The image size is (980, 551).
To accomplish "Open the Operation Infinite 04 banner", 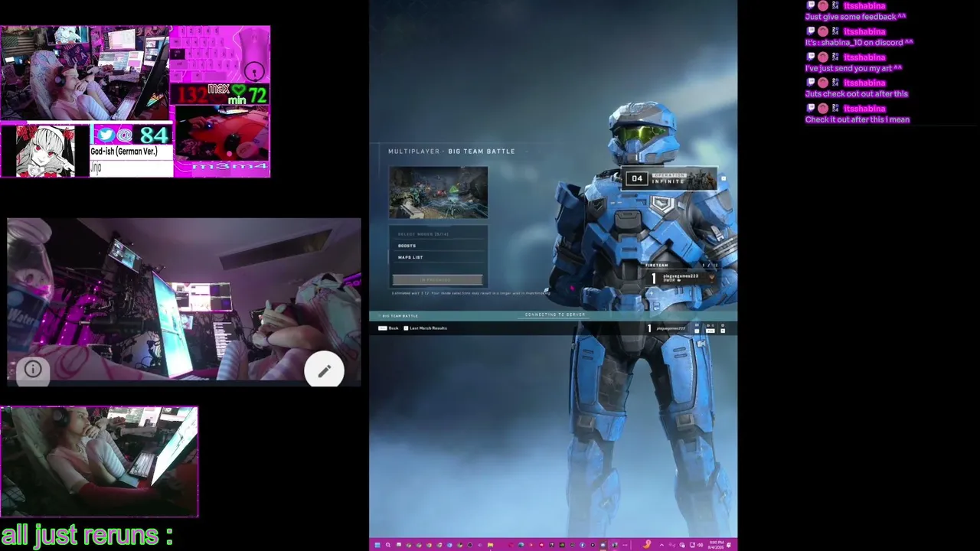I will tap(670, 179).
